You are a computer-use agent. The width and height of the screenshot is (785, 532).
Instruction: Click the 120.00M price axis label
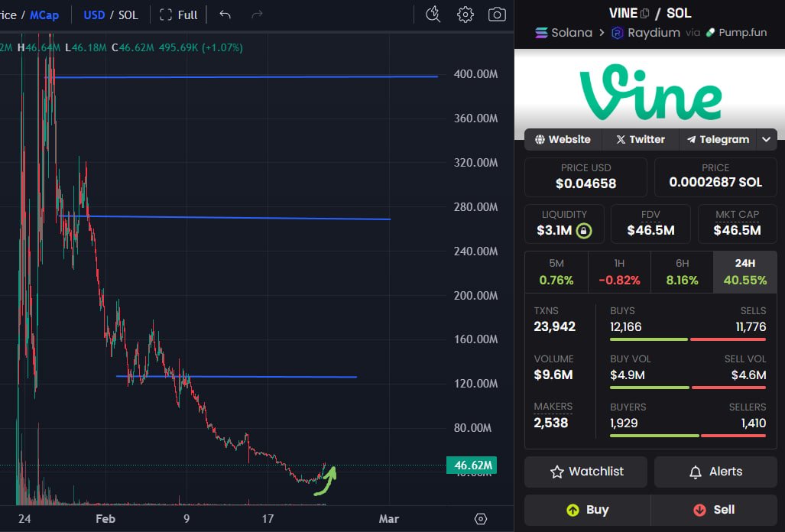click(475, 384)
